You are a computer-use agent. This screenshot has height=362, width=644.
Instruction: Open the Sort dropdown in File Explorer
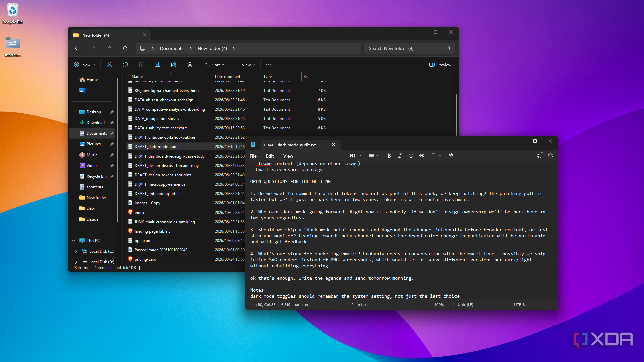214,65
